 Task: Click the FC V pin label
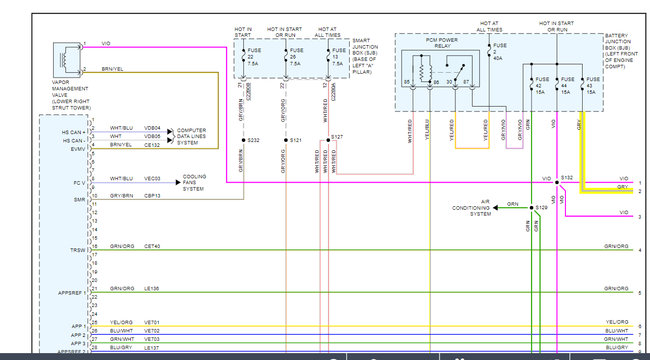(79, 182)
